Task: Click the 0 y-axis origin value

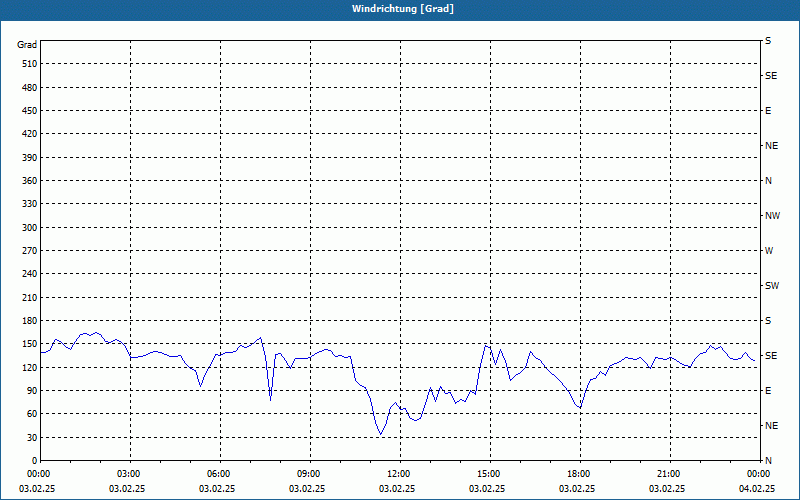Action: (x=34, y=460)
